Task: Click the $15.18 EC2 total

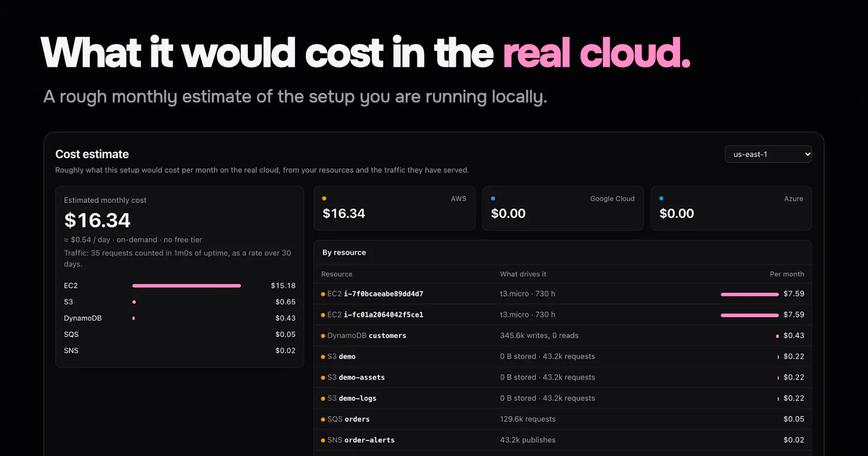Action: point(283,286)
